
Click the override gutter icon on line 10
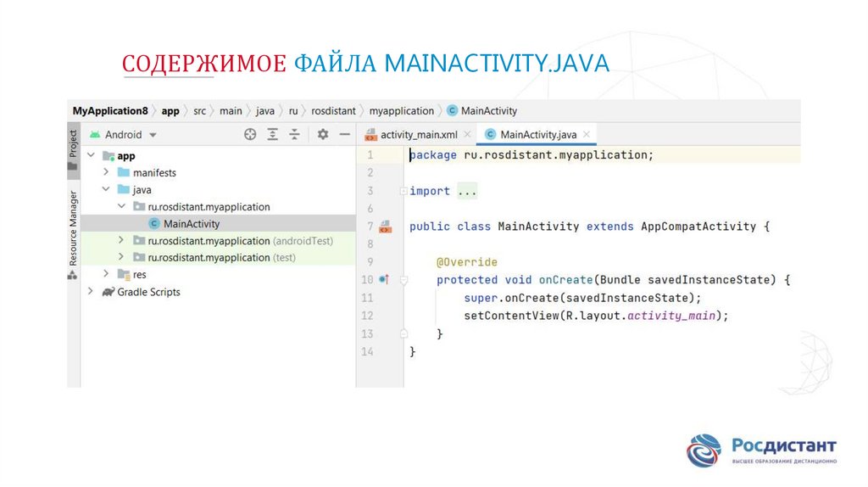point(383,279)
